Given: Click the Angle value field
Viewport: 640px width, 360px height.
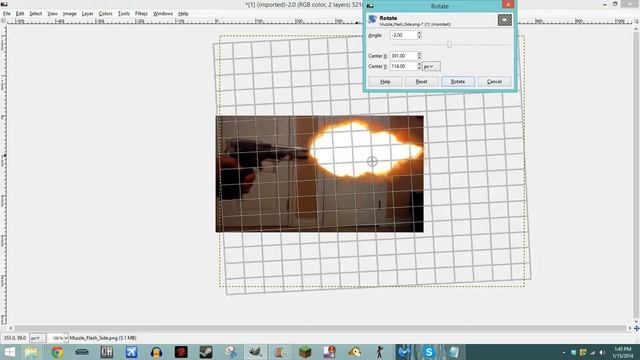Looking at the screenshot, I should (403, 35).
